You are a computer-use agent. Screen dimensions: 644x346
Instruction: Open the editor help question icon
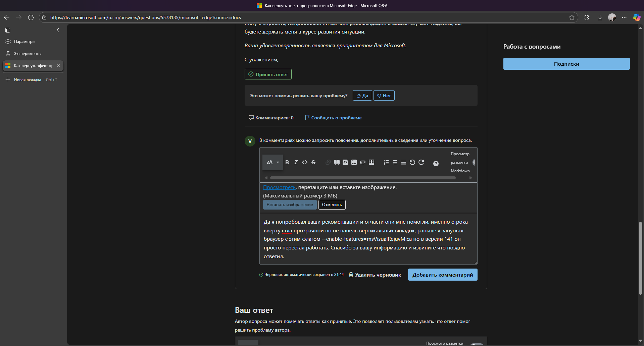[x=436, y=164]
